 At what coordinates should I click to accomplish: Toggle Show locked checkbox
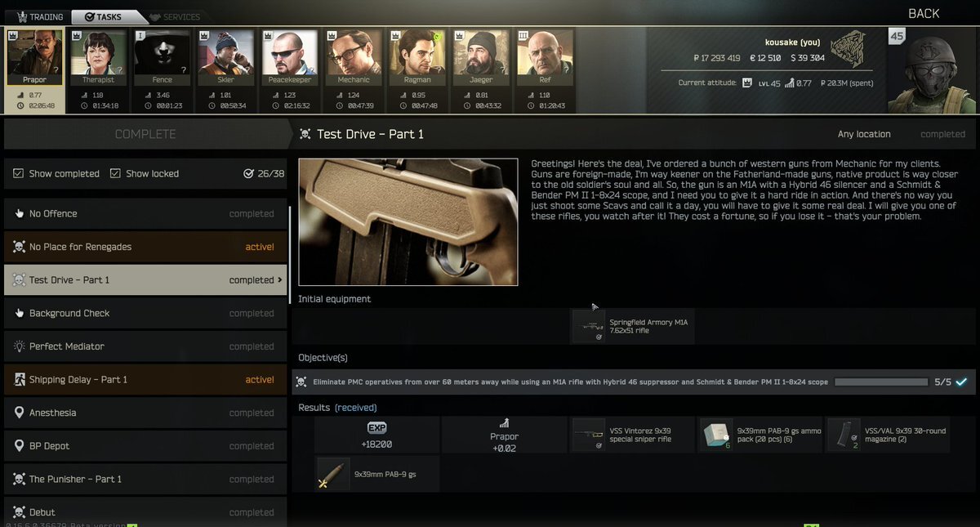(x=115, y=173)
